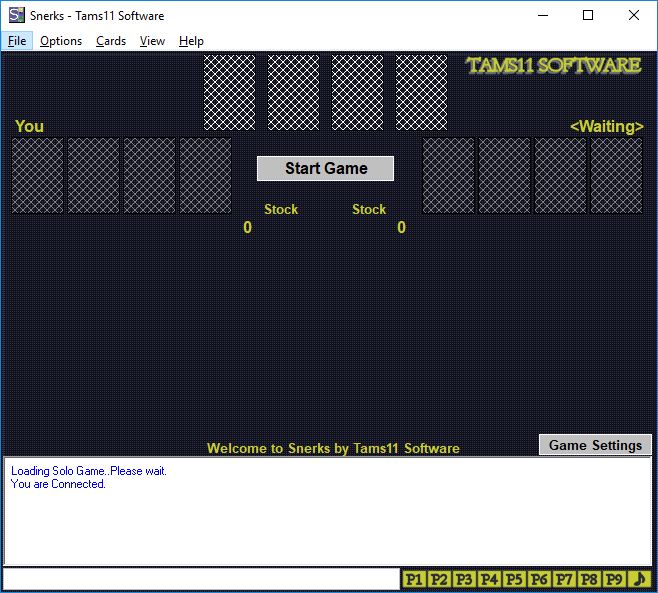Minimize the Snerks window

coord(543,16)
